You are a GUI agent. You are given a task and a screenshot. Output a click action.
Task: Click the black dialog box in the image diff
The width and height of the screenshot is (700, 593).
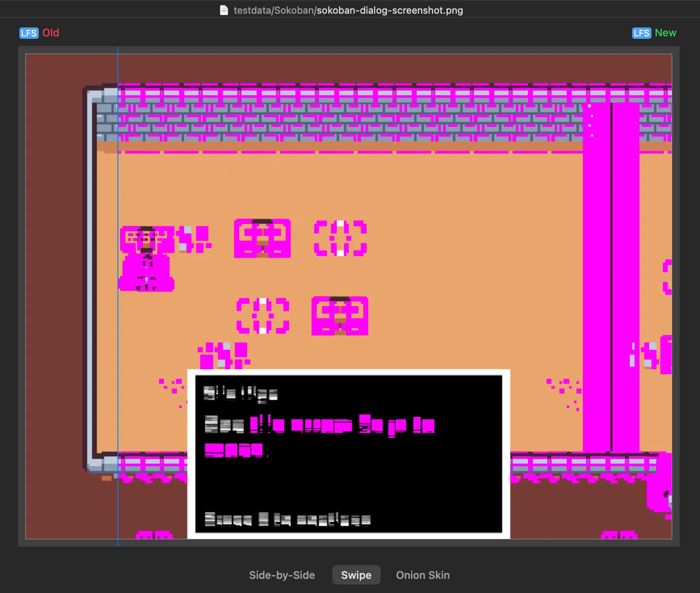pyautogui.click(x=349, y=454)
